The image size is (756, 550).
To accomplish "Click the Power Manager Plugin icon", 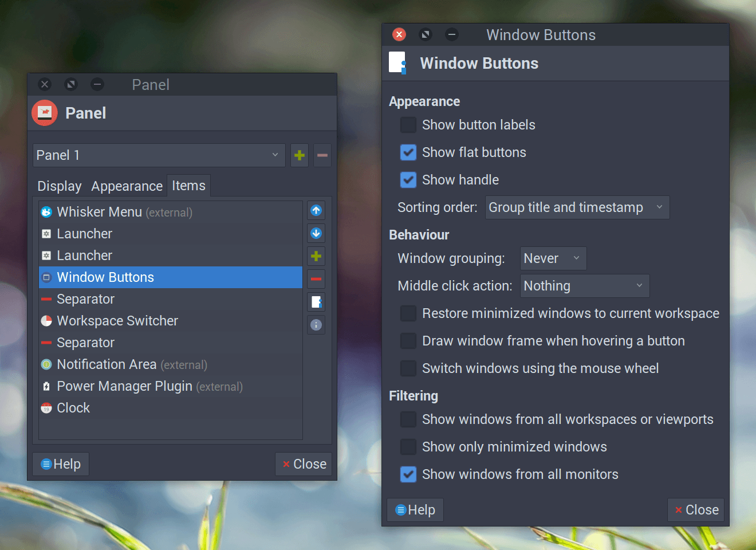I will click(46, 386).
